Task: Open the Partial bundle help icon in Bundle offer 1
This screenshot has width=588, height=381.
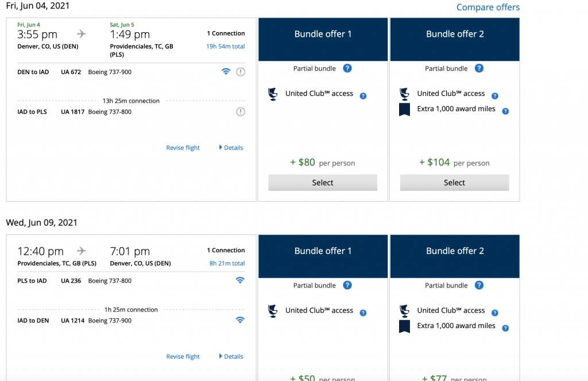Action: pos(347,68)
